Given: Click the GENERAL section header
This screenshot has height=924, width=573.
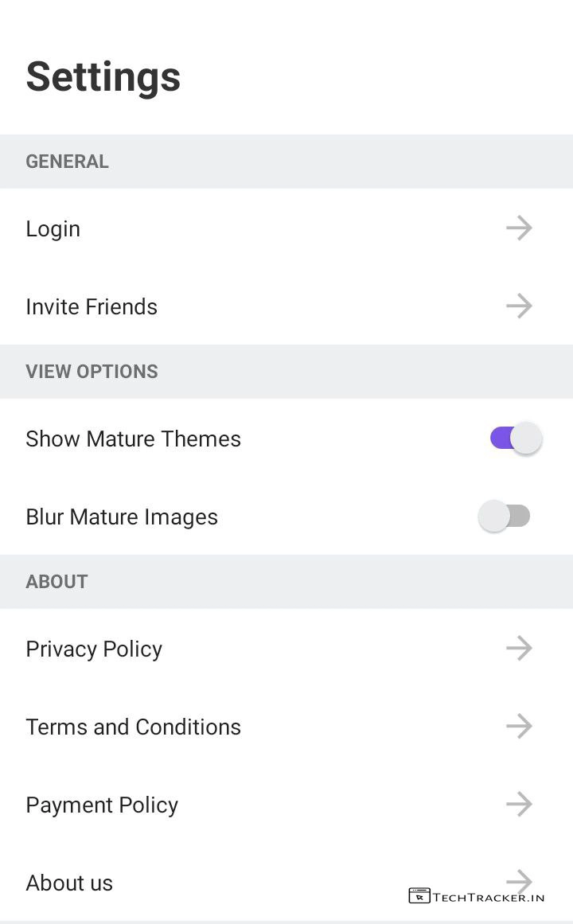Looking at the screenshot, I should point(67,162).
